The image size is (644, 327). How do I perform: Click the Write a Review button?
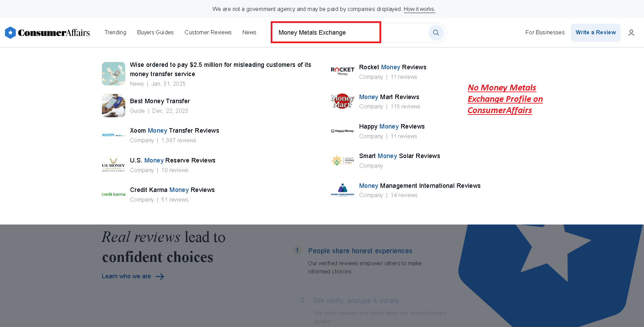point(596,33)
